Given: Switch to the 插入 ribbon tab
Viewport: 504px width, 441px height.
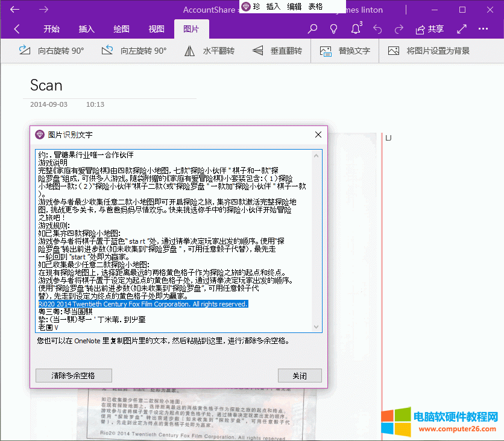Looking at the screenshot, I should point(87,29).
